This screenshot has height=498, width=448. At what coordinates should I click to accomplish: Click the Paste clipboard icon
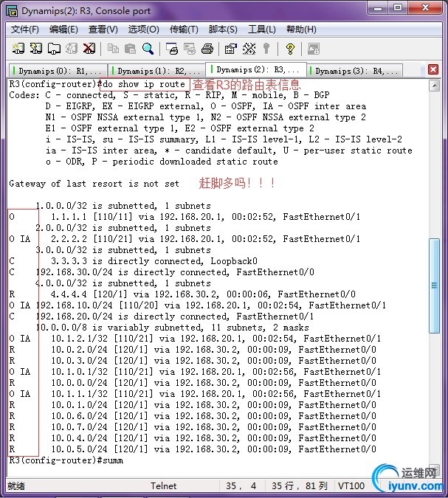(x=131, y=49)
